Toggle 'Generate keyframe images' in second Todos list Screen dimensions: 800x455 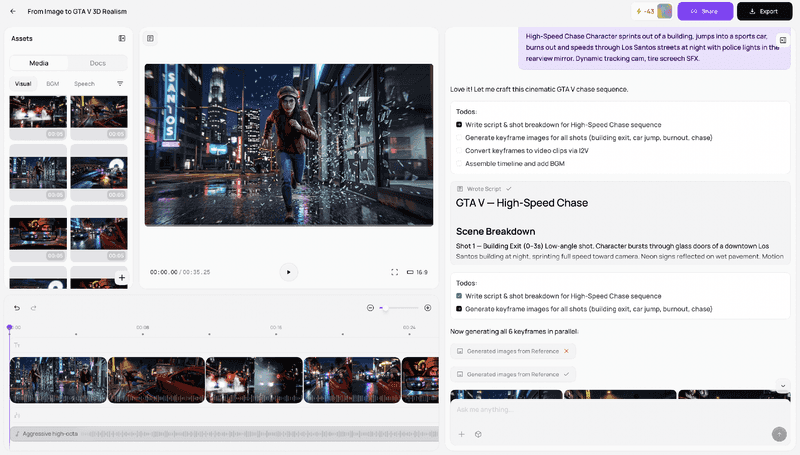tap(459, 309)
